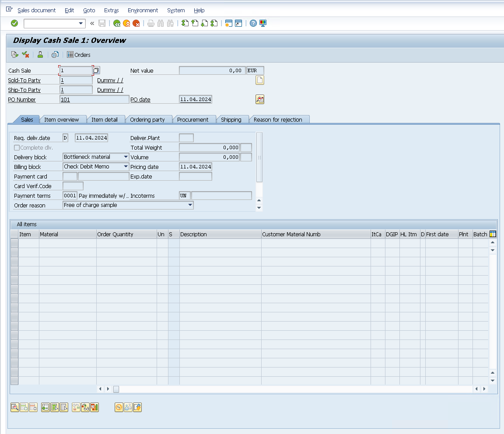Click the green Back arrow icon
504x434 pixels.
[x=116, y=23]
